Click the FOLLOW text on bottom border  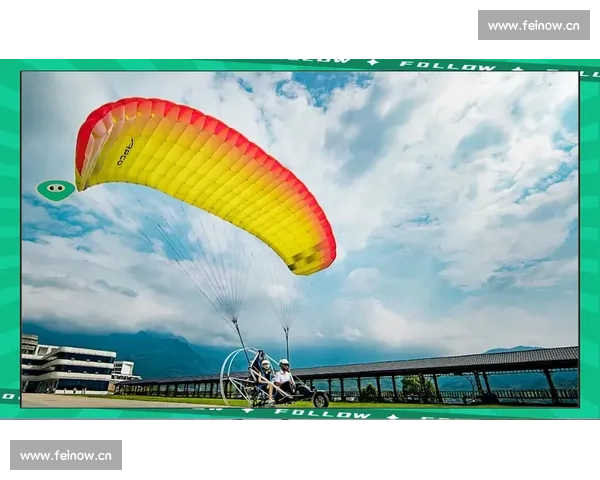click(322, 413)
